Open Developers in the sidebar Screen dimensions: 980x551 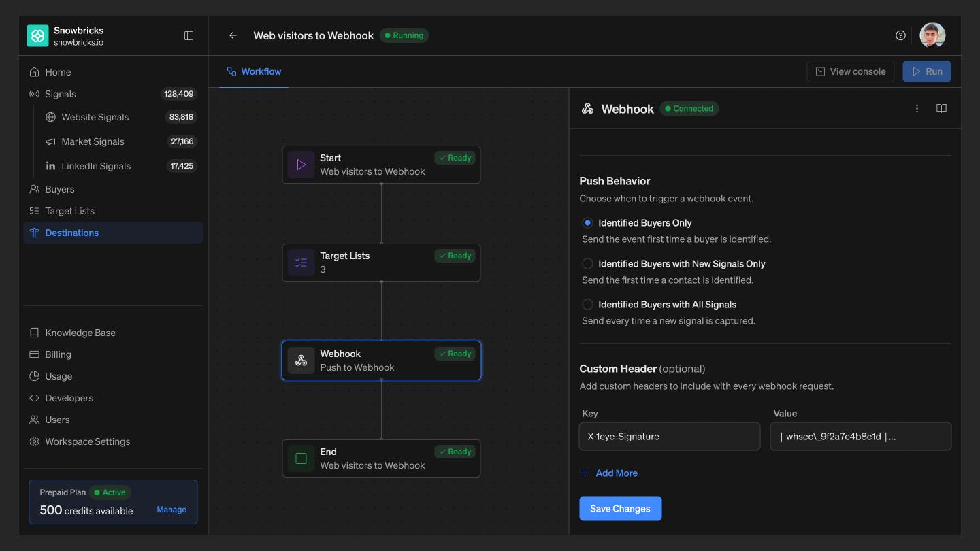coord(113,398)
